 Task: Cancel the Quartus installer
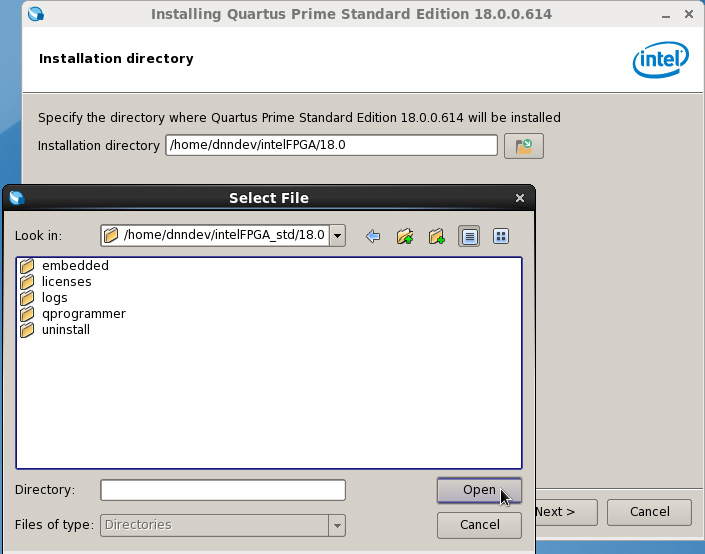(x=649, y=512)
